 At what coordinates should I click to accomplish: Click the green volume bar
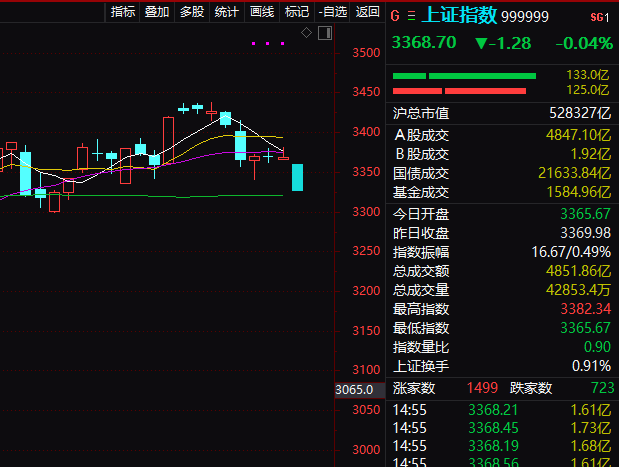464,76
